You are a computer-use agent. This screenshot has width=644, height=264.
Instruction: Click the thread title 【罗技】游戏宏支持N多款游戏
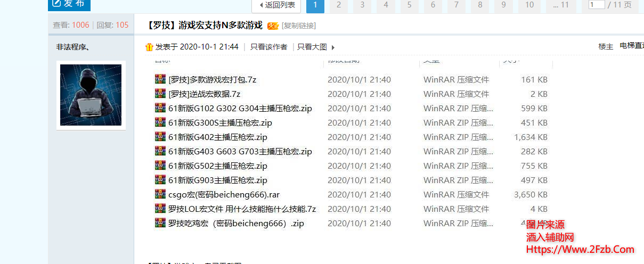tap(205, 26)
